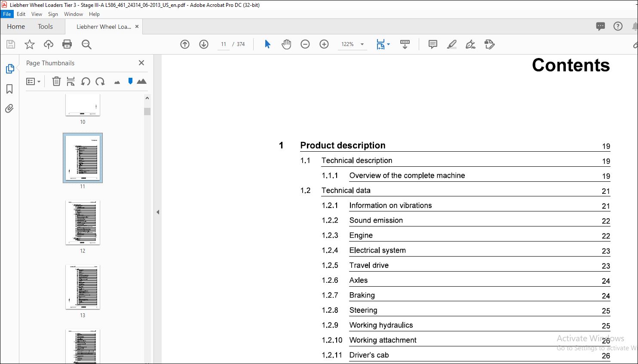Screen dimensions: 638x364
Task: Click the scrolling mode keyboard icon
Action: coord(405,44)
